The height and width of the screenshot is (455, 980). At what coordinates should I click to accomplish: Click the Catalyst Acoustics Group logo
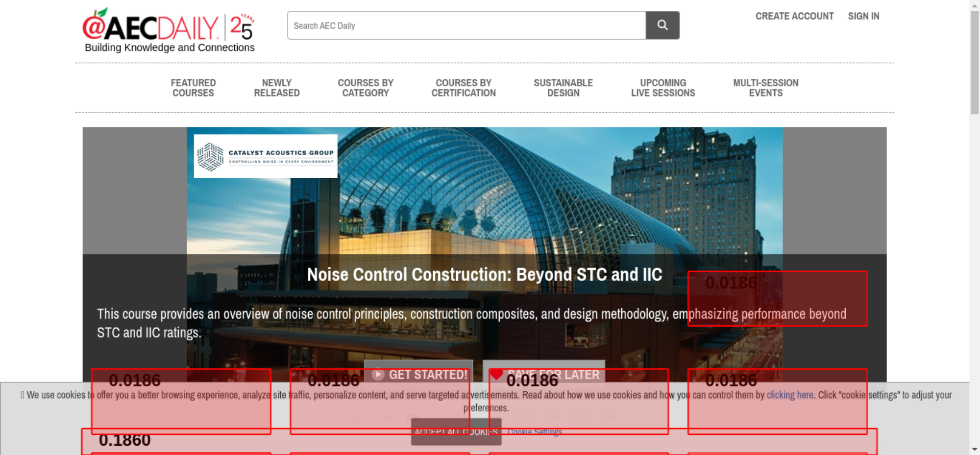[266, 156]
